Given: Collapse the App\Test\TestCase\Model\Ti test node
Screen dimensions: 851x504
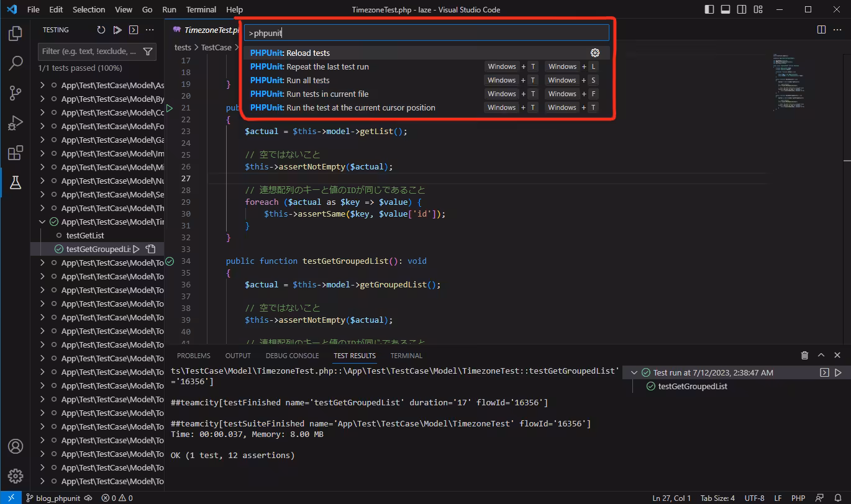Looking at the screenshot, I should 42,222.
